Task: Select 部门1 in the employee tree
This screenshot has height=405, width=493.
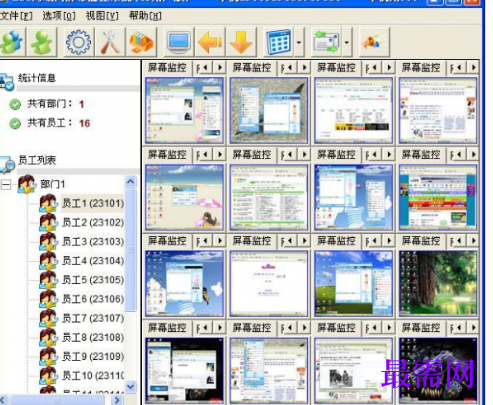Action: (53, 184)
